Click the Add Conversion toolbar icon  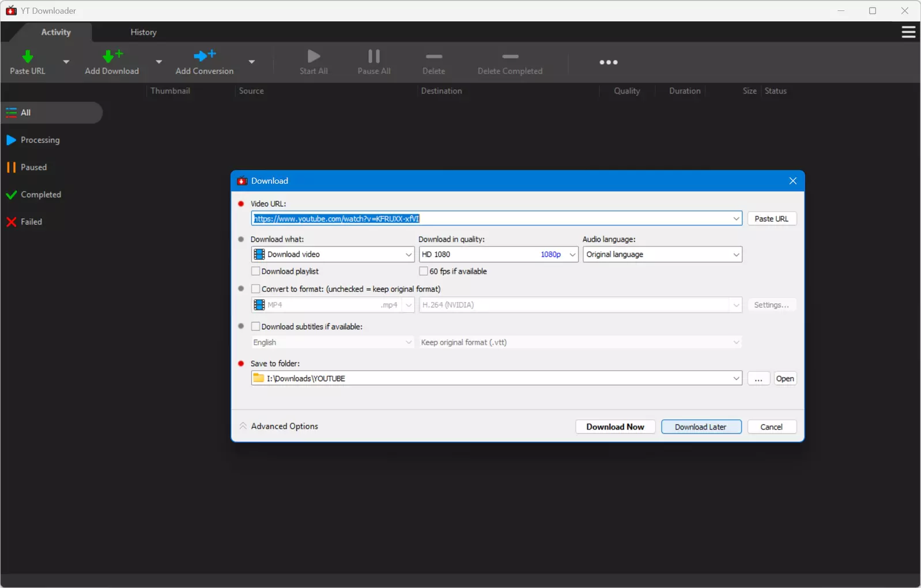(x=205, y=56)
